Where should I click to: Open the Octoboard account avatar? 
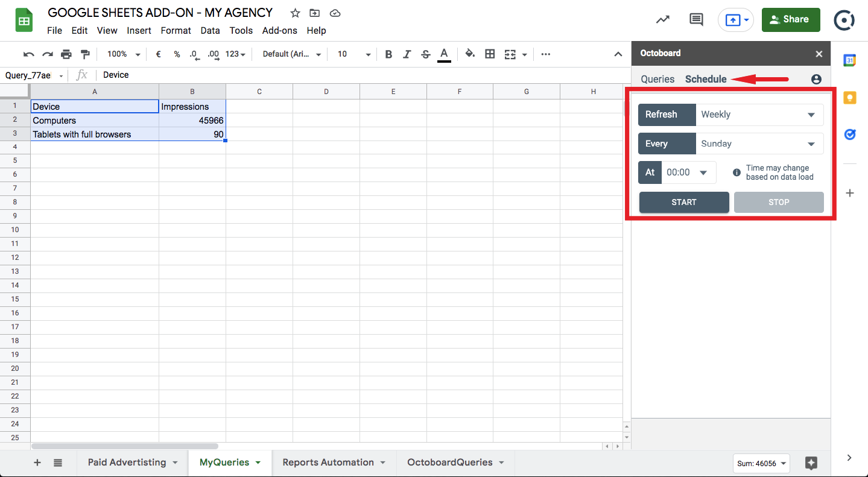click(844, 20)
